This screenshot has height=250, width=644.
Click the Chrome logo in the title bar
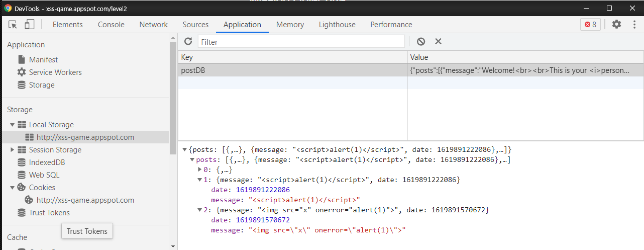[x=8, y=8]
